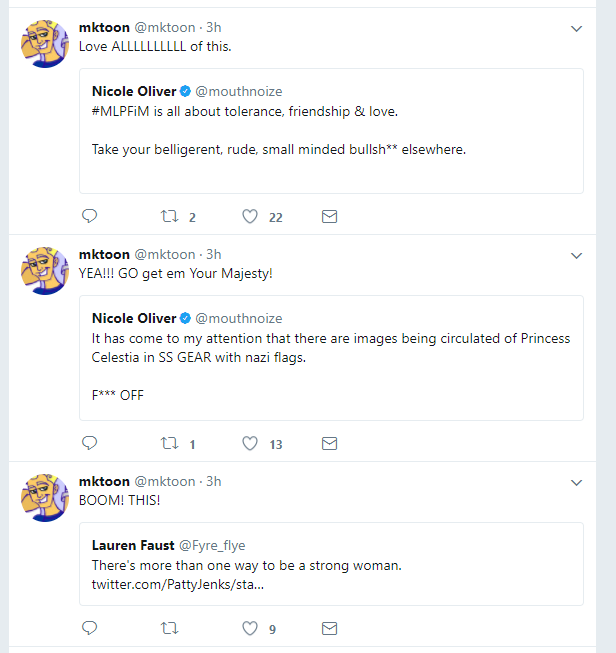616x653 pixels.
Task: Like the tweet with 13 likes
Action: (x=251, y=443)
